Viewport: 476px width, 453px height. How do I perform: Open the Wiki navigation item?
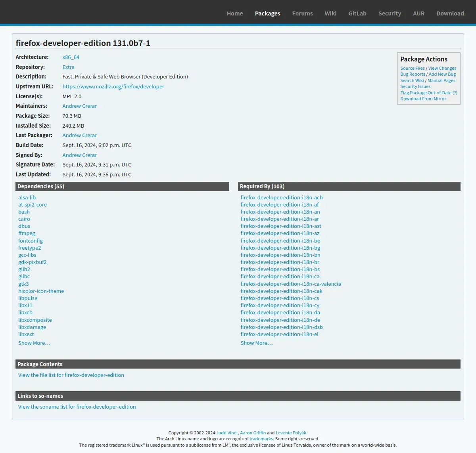click(x=330, y=13)
